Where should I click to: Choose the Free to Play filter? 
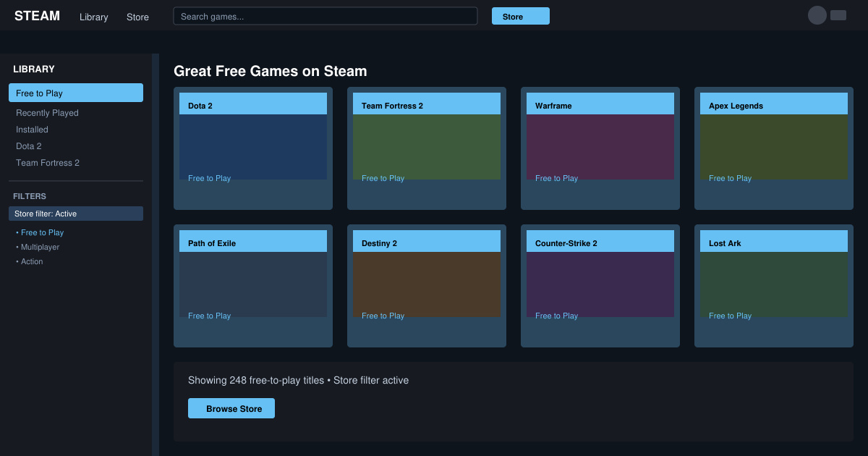click(x=40, y=232)
